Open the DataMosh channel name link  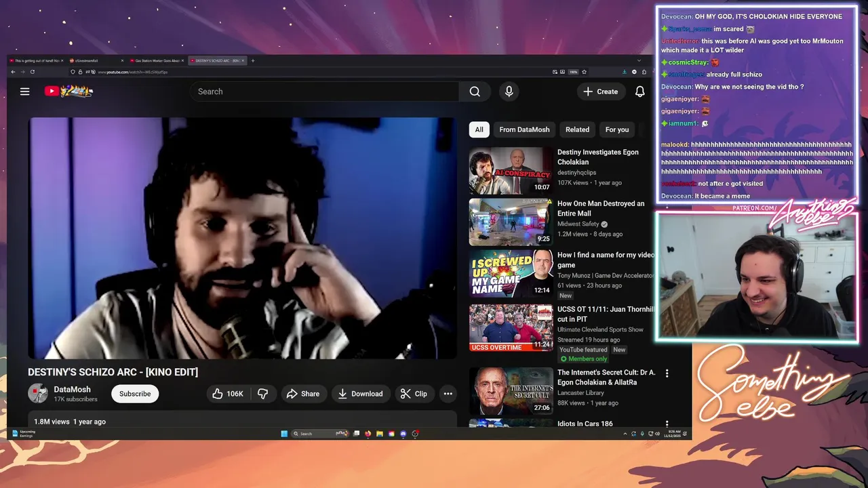tap(72, 390)
